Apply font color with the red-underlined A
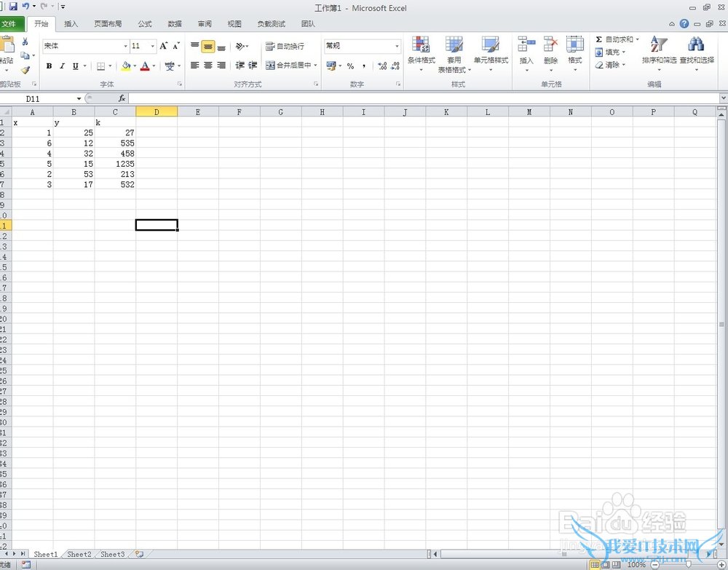This screenshot has height=570, width=728. (x=145, y=66)
